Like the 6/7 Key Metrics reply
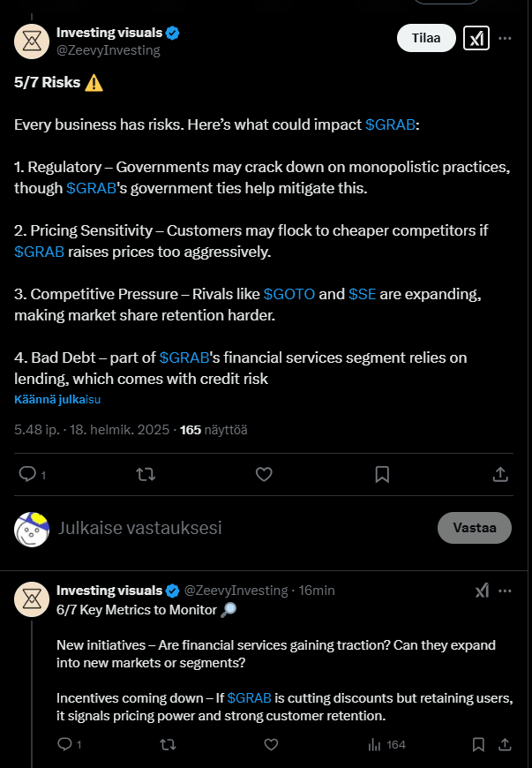 273,745
